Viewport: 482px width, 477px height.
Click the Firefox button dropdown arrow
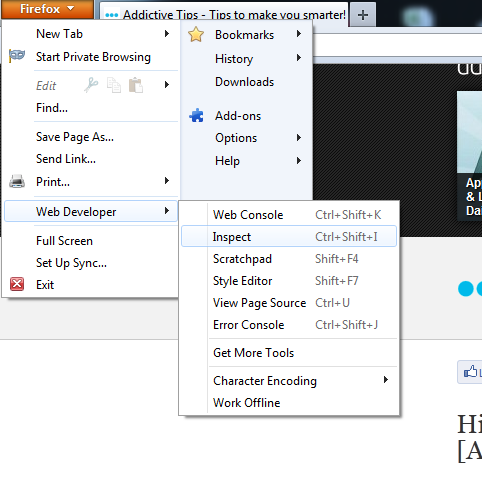pos(71,8)
